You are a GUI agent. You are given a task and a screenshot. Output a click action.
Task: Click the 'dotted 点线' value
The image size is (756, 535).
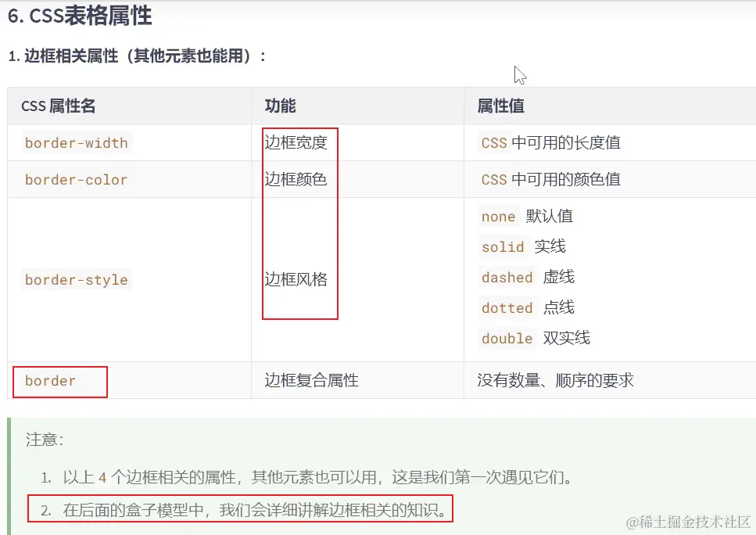pos(528,307)
